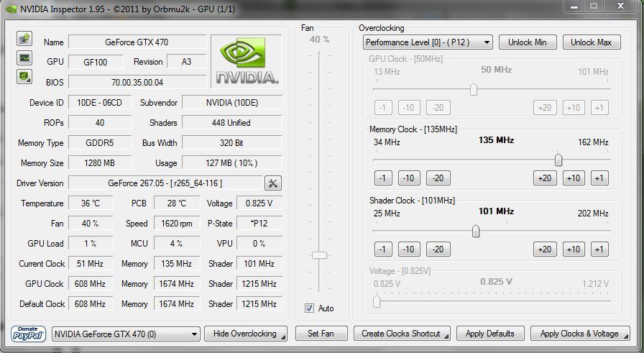Click the Unlock Min button
This screenshot has height=353, width=644.
pyautogui.click(x=528, y=42)
